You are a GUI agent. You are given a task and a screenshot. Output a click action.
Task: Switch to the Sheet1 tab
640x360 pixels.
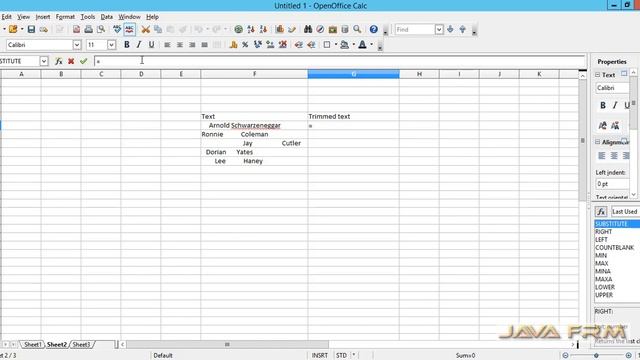(x=32, y=344)
